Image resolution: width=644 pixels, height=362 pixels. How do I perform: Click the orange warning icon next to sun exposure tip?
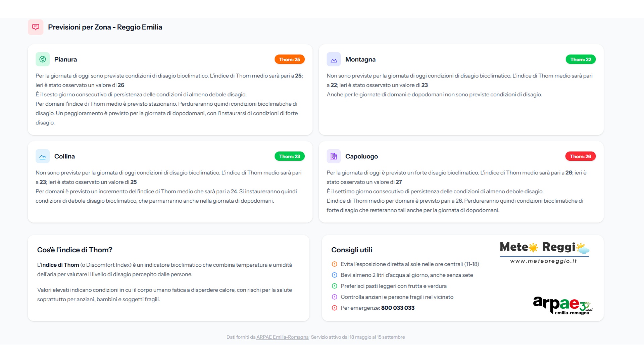(x=334, y=264)
